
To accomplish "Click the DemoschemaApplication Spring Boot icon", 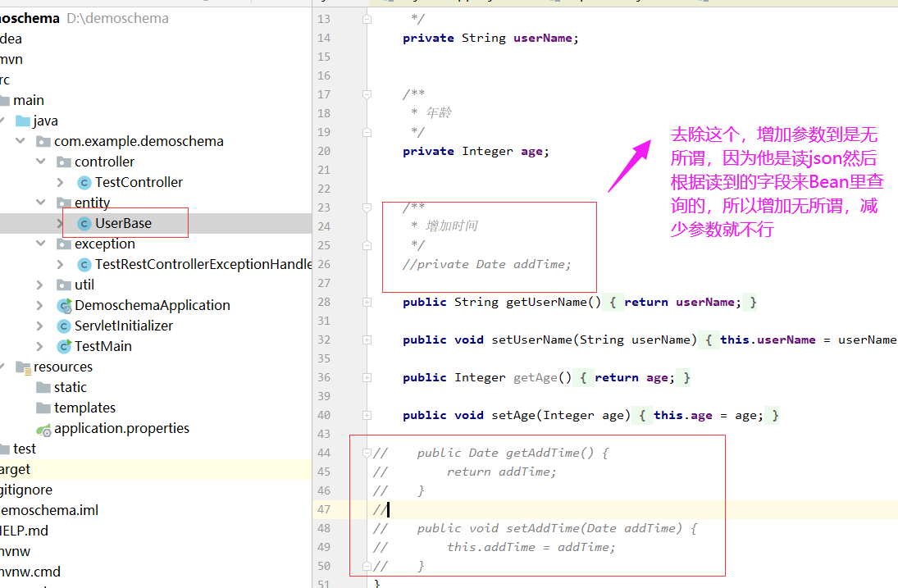I will [64, 304].
